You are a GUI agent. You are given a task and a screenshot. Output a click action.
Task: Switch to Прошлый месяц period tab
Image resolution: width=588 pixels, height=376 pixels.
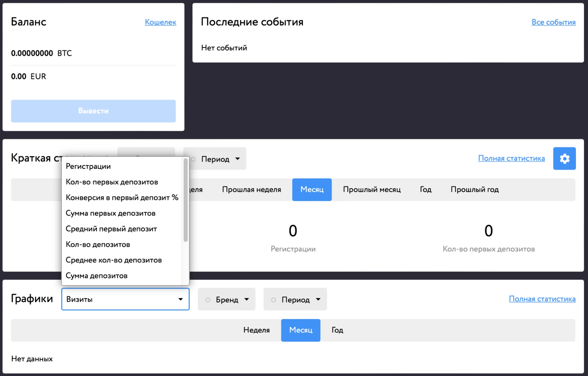(x=372, y=189)
